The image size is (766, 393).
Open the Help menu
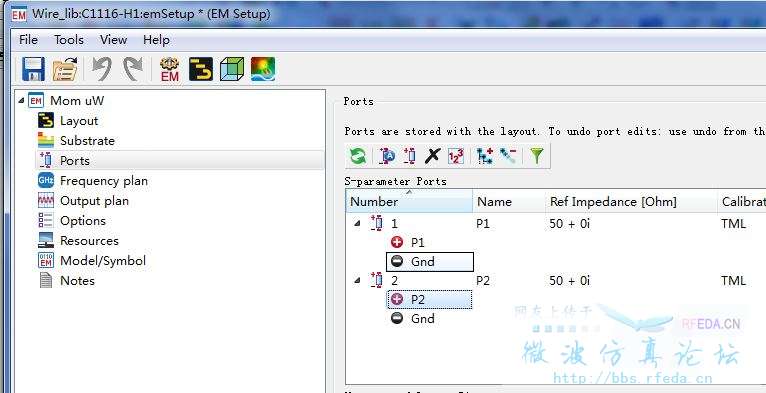pos(156,40)
